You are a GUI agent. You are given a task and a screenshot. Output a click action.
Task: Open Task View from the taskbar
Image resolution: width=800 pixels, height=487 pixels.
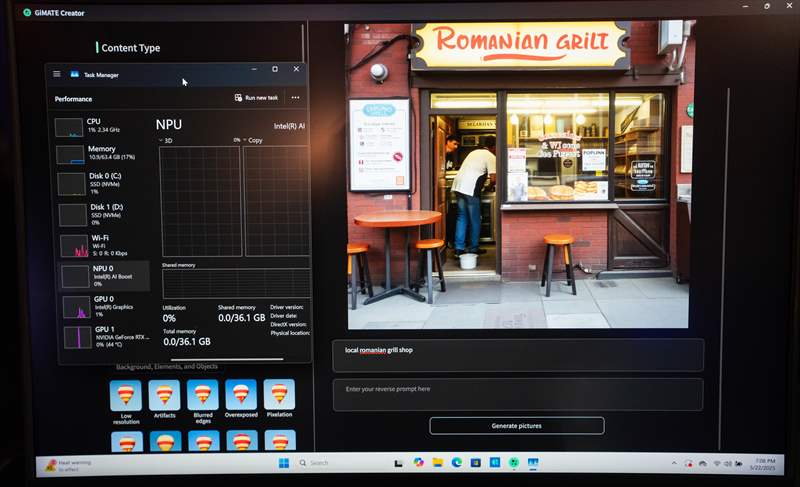pos(398,463)
